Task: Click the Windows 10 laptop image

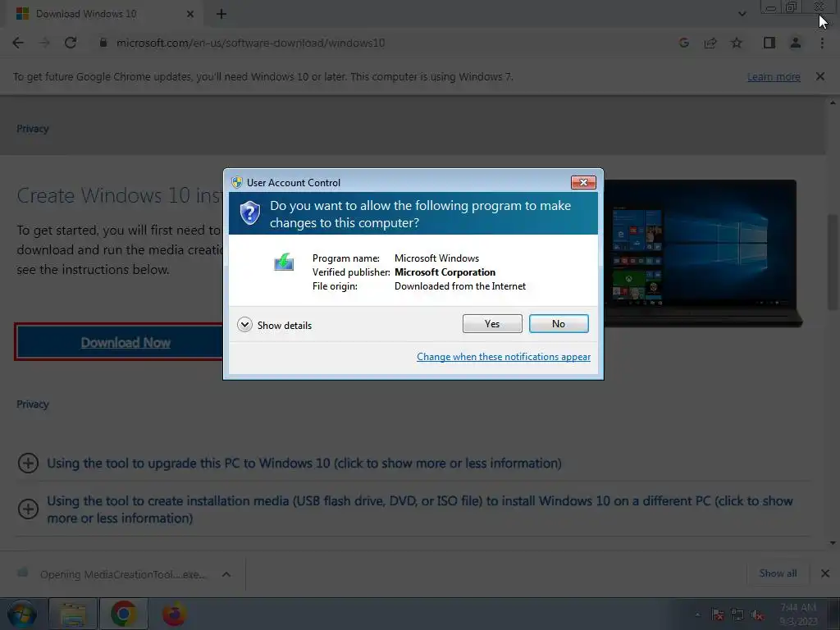Action: tap(702, 253)
